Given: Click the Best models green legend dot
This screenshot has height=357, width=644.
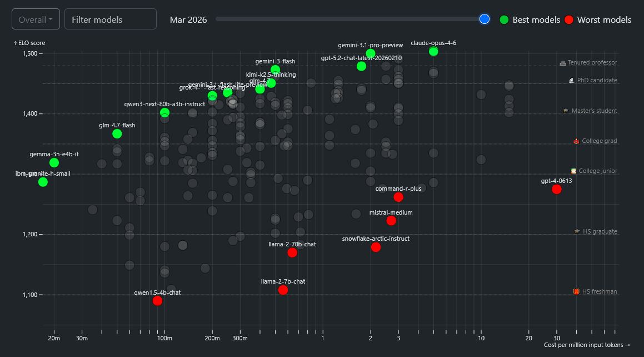Looking at the screenshot, I should click(504, 19).
